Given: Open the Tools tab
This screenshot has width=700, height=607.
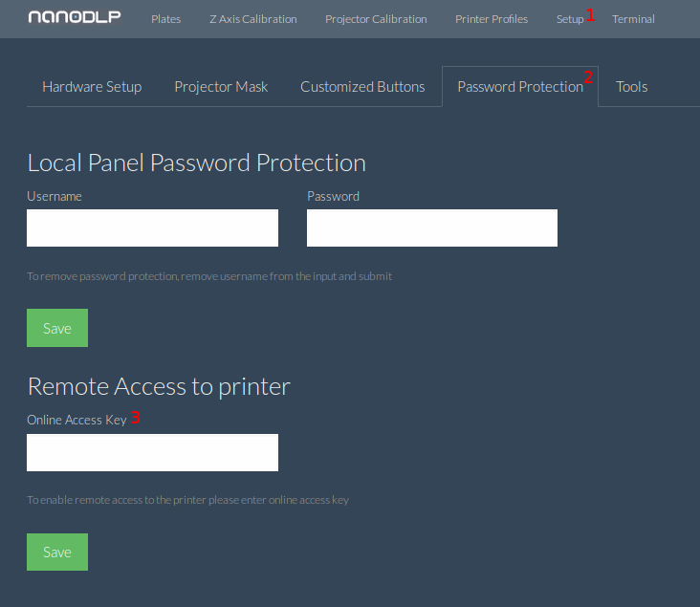Looking at the screenshot, I should tap(632, 87).
